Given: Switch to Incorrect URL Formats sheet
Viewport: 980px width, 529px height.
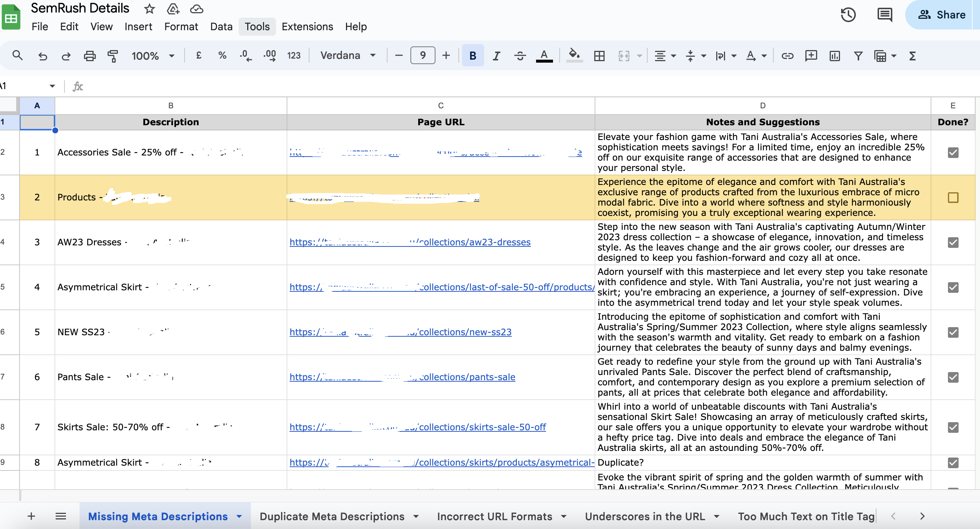Looking at the screenshot, I should click(x=494, y=516).
